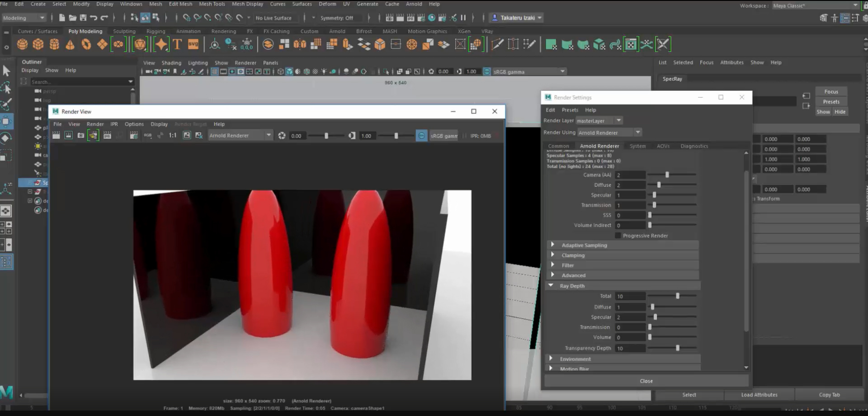Click the Camera (AA) samples slider handle
Viewport: 868px width, 416px height.
pos(667,175)
